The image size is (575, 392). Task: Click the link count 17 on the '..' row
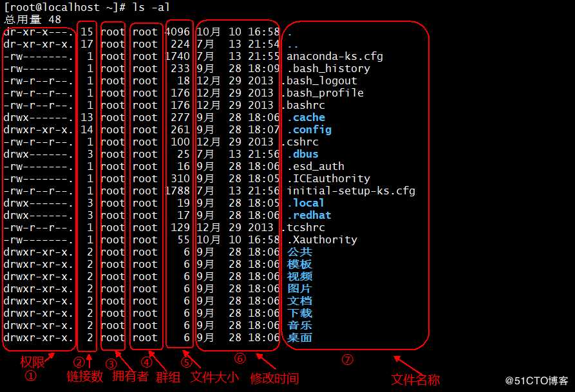coord(87,44)
